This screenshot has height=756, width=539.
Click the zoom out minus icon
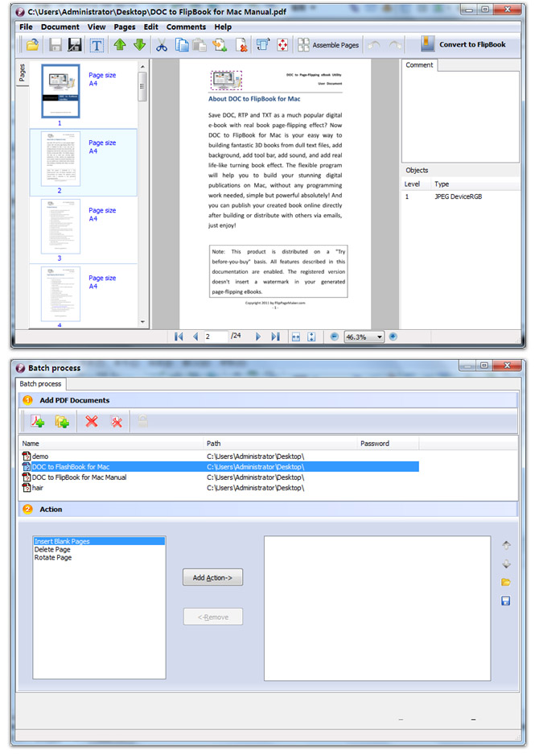pos(335,337)
